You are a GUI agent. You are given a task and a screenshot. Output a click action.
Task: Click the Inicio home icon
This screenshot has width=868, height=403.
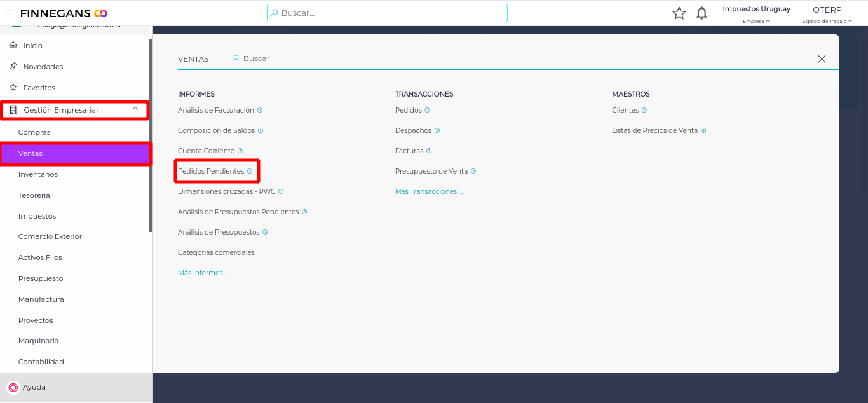tap(13, 46)
